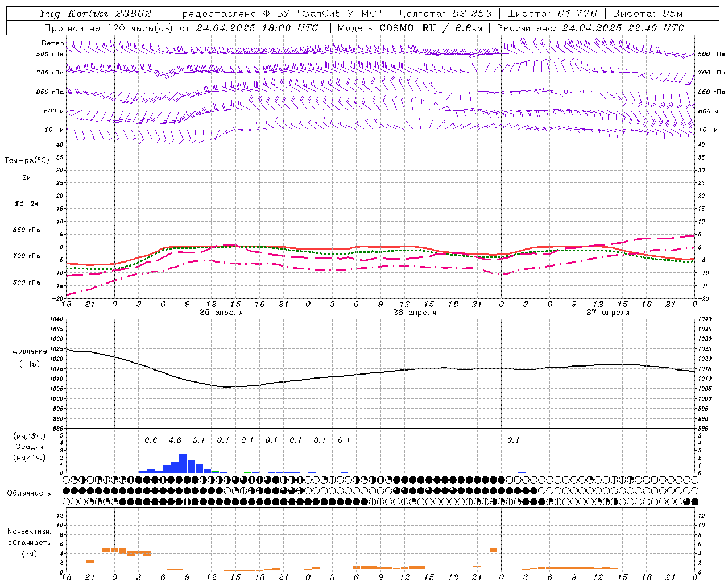The height and width of the screenshot is (582, 728).
Task: Click the Давление pressure axis label
Action: click(28, 351)
